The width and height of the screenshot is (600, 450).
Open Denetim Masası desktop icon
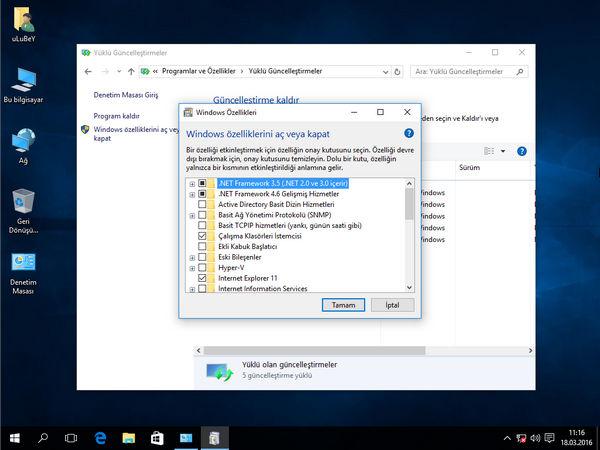coord(24,273)
